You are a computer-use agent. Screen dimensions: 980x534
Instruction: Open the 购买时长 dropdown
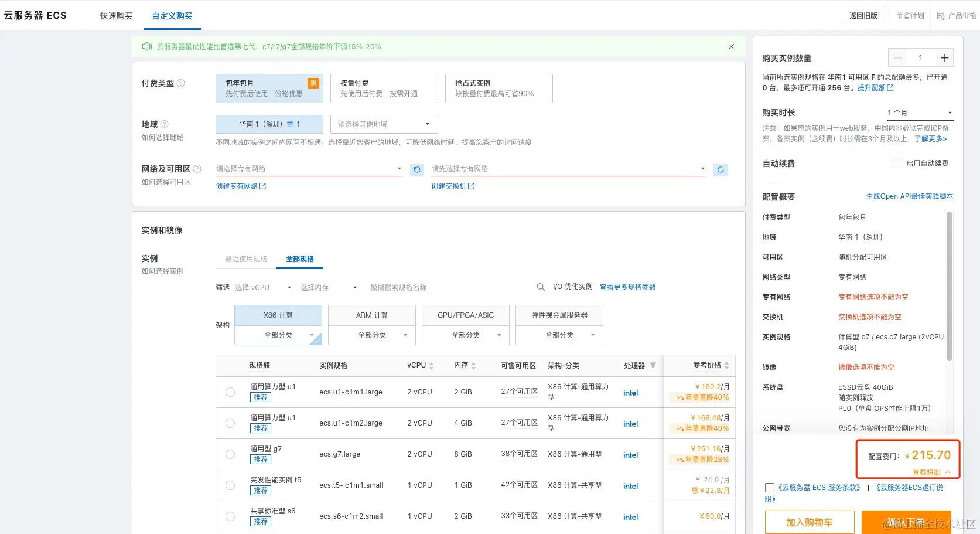coord(919,113)
